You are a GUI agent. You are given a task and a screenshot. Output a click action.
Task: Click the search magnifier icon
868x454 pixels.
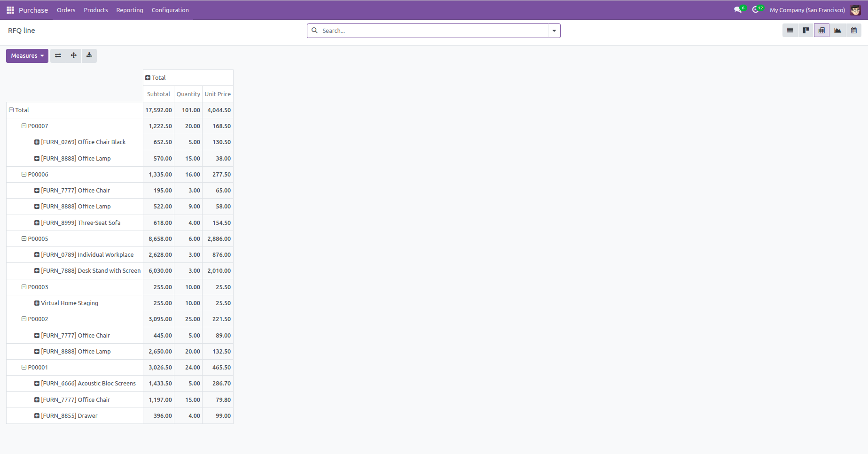(x=315, y=31)
